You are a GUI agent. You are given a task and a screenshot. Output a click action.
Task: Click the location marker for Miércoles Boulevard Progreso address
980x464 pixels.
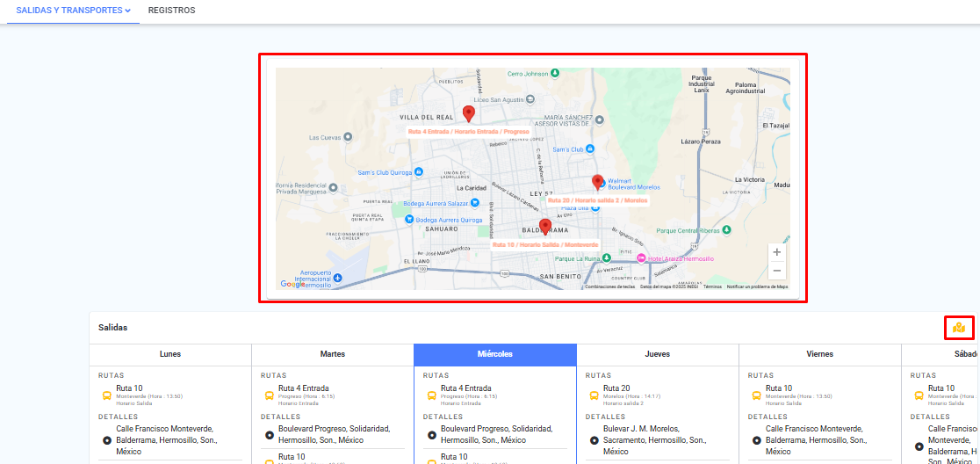[x=432, y=435]
